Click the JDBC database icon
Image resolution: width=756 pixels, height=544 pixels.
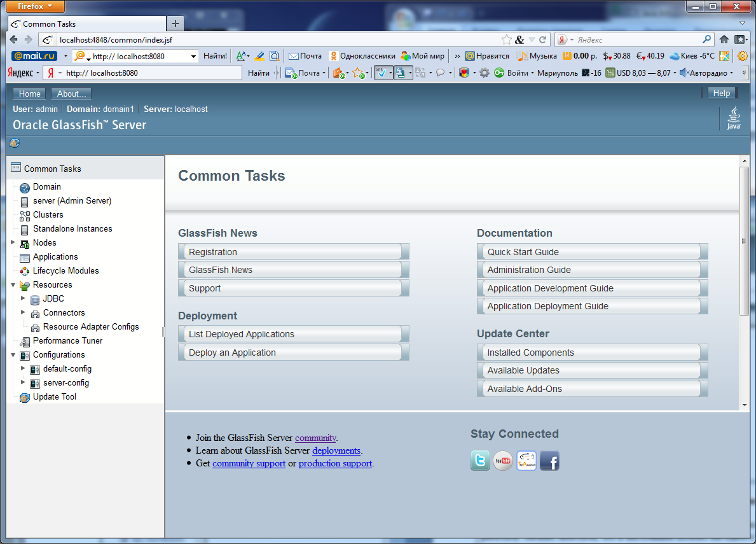(x=35, y=300)
